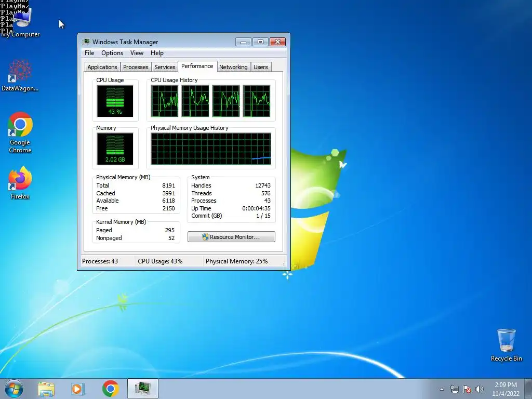Click the Available value 6118
This screenshot has width=532, height=399.
pyautogui.click(x=169, y=201)
